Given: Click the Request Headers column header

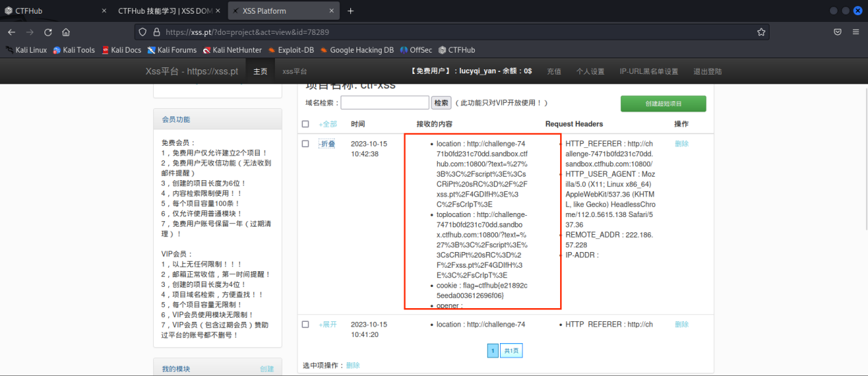Looking at the screenshot, I should [574, 124].
